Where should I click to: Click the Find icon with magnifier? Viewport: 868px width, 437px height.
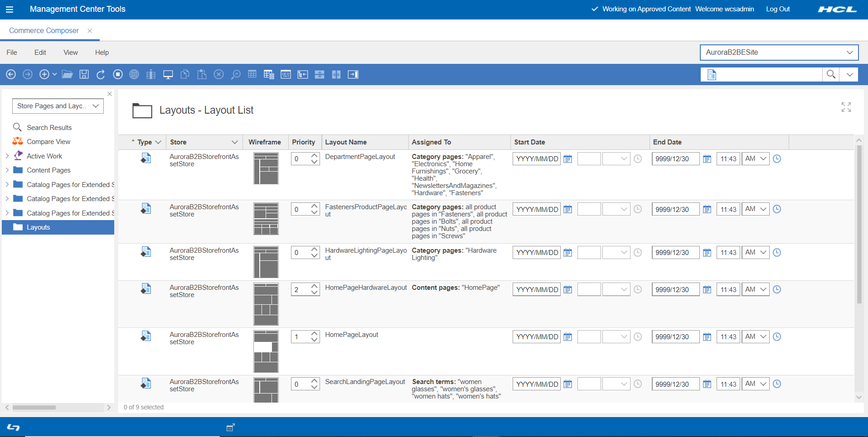tap(236, 74)
